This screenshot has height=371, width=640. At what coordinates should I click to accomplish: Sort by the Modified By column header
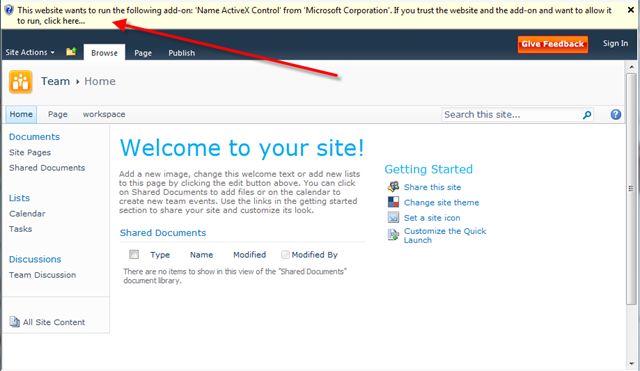(314, 255)
